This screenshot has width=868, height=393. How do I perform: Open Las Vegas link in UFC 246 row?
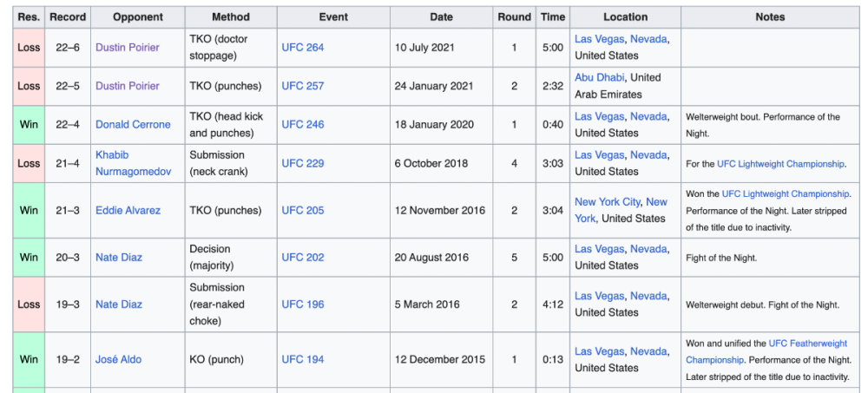tap(600, 116)
